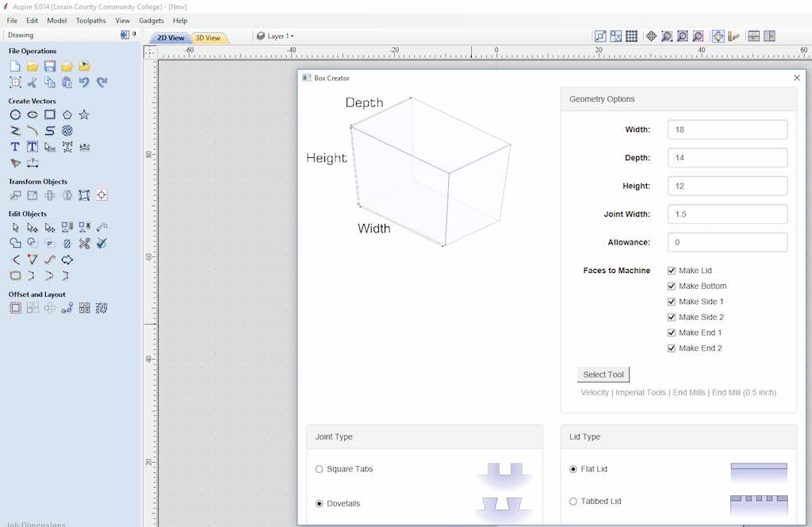Click the Trim vectors scissors tool
The image size is (812, 527).
[84, 244]
